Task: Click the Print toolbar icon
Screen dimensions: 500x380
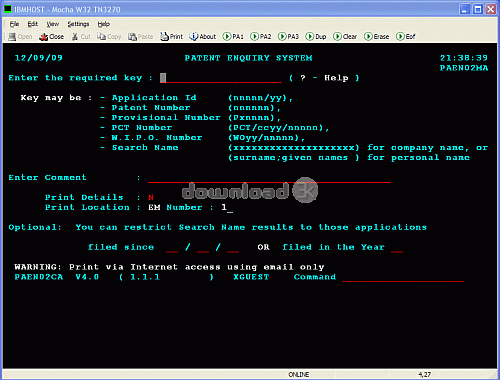Action: point(171,37)
